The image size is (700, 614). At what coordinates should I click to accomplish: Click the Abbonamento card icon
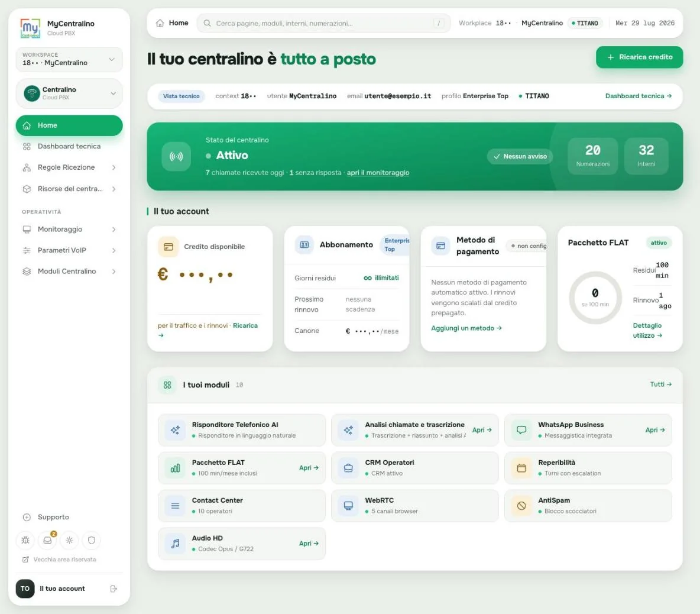click(x=304, y=245)
